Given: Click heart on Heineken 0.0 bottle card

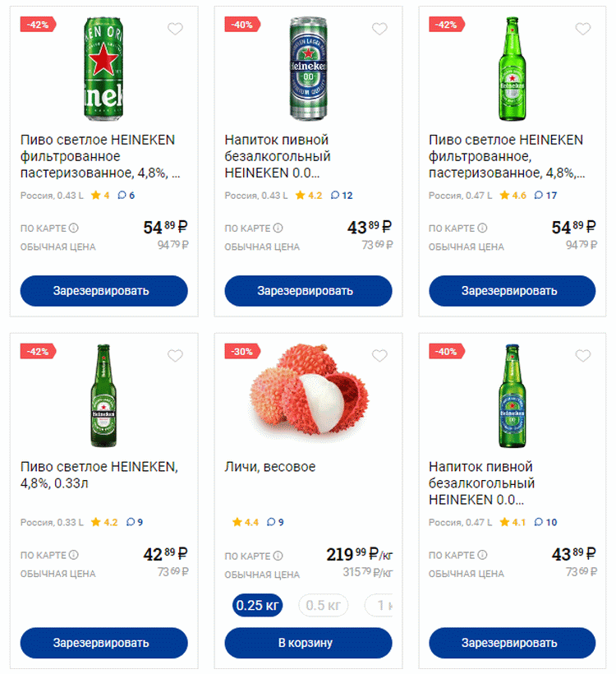Looking at the screenshot, I should [x=583, y=356].
